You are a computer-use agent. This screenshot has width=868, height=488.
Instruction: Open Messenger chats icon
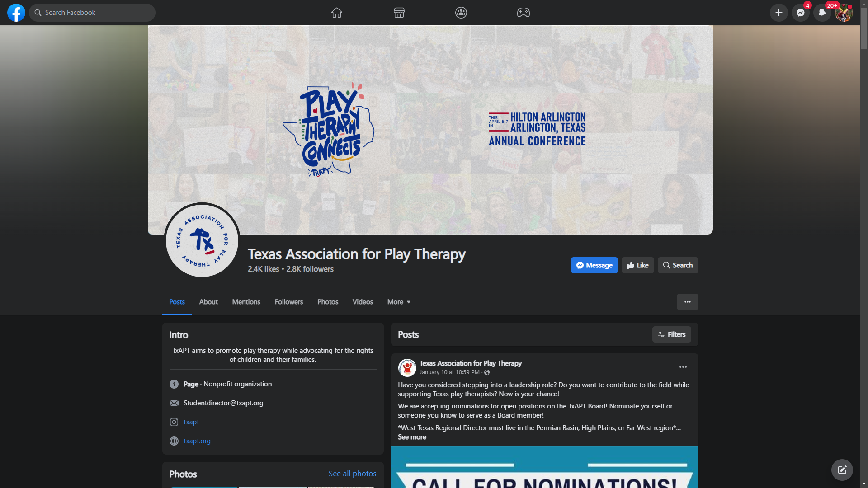click(800, 13)
